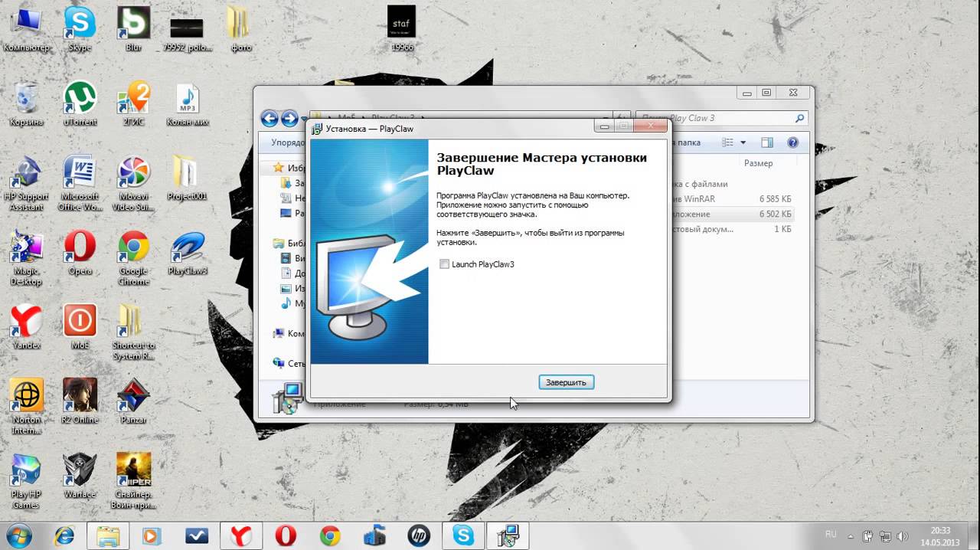
Task: Toggle the Explorer preview pane icon
Action: [x=767, y=142]
